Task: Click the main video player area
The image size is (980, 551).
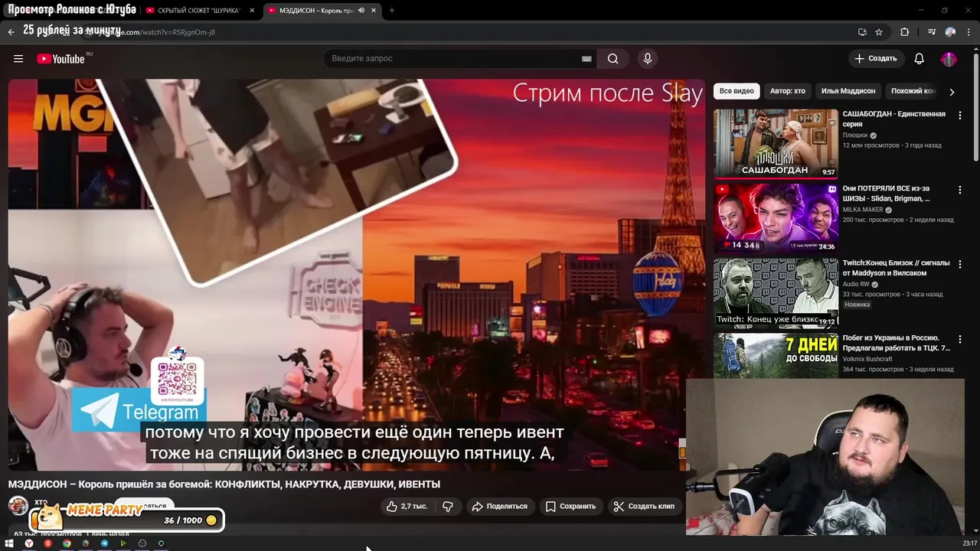Action: 356,274
